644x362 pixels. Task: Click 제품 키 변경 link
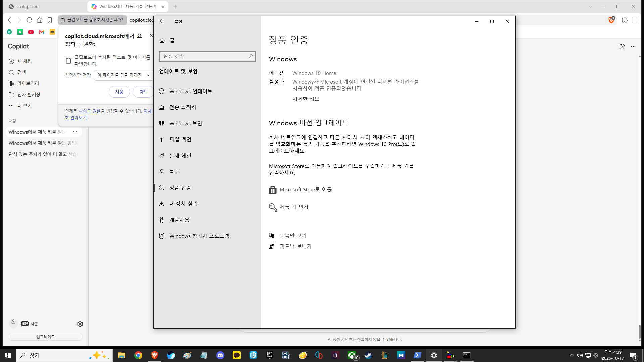coord(294,207)
